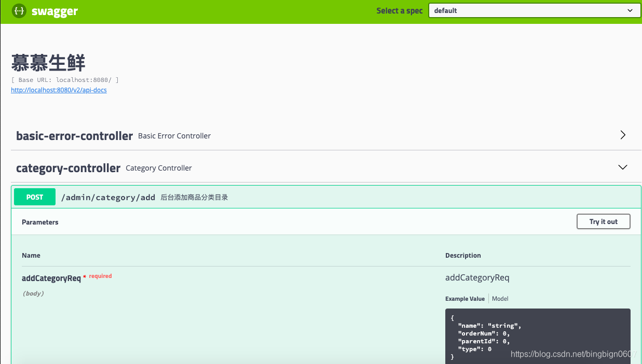Viewport: 642px width, 364px height.
Task: Switch to the Model tab
Action: tap(500, 299)
